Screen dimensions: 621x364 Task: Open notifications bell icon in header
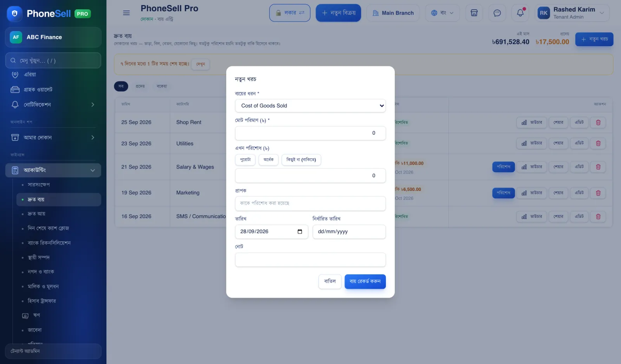(x=520, y=13)
